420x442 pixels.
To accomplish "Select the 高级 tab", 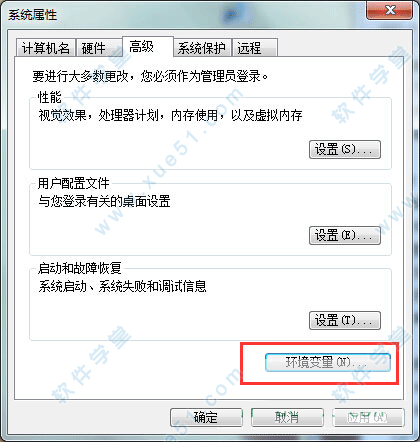I will click(x=148, y=46).
